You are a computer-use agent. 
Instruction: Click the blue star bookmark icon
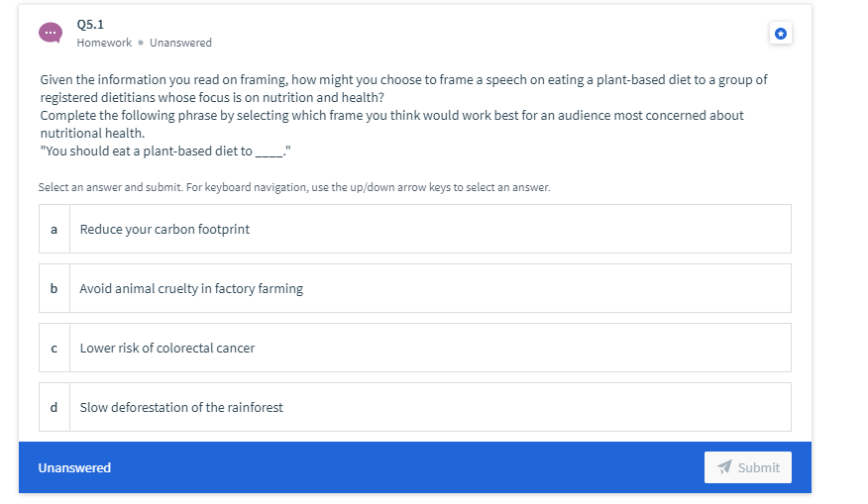pyautogui.click(x=780, y=34)
